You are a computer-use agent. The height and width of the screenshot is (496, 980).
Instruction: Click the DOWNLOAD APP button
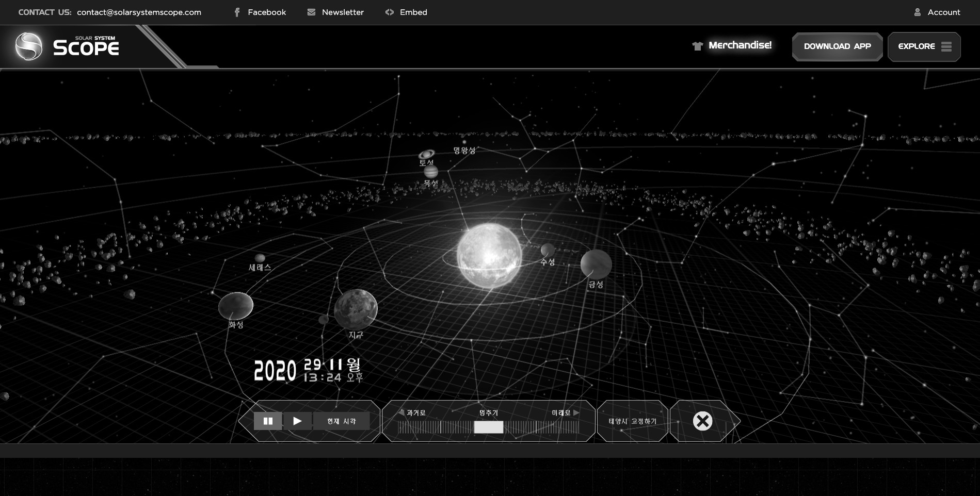[x=837, y=46]
